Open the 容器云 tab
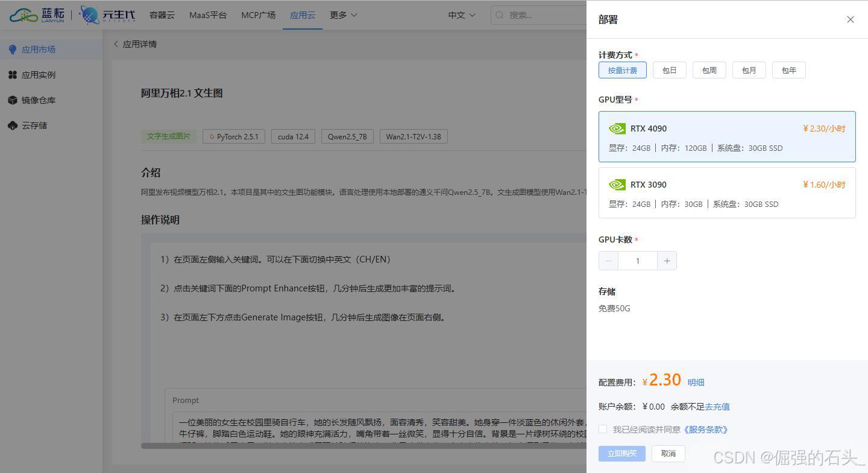Image resolution: width=868 pixels, height=473 pixels. [162, 15]
